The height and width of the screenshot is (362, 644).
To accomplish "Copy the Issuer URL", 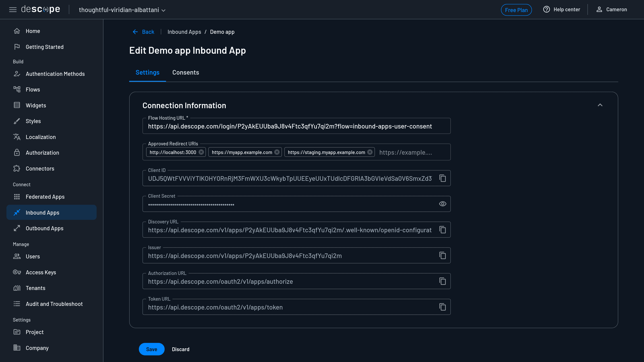I will (x=443, y=256).
